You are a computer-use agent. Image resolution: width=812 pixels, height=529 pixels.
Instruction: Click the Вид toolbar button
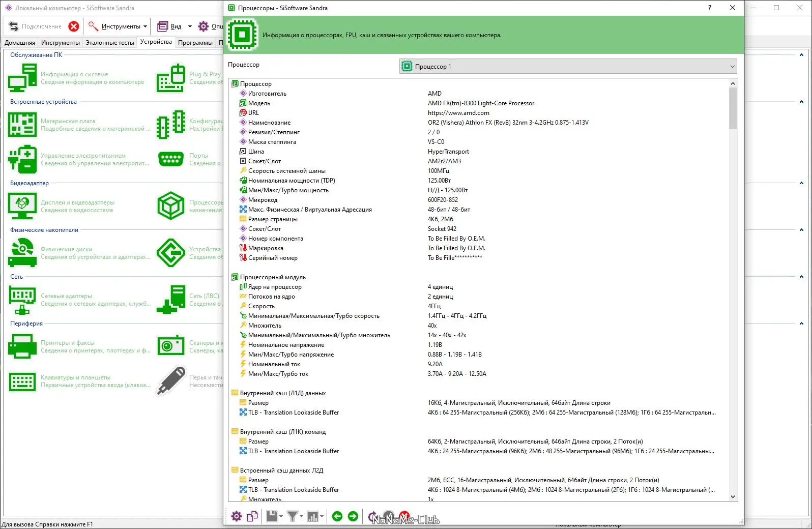coord(170,26)
